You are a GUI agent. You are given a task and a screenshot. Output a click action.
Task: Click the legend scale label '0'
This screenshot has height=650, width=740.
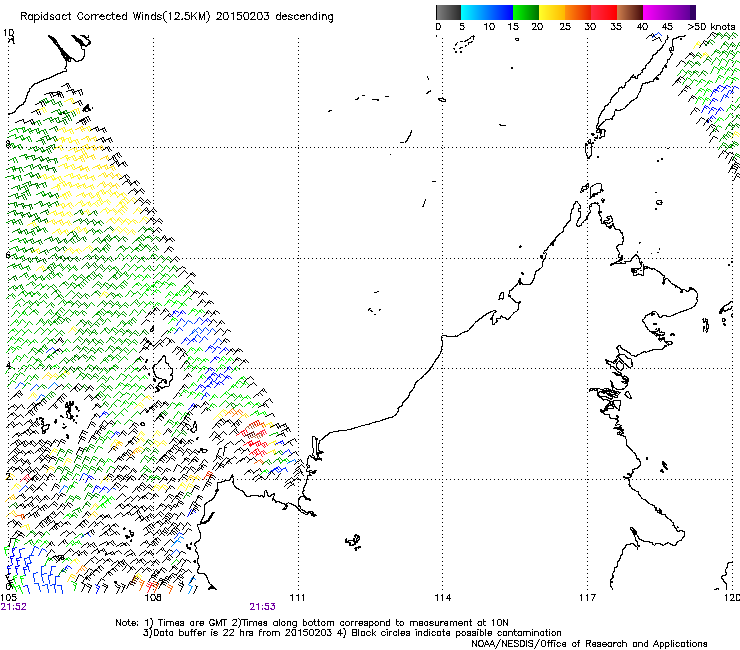[438, 26]
